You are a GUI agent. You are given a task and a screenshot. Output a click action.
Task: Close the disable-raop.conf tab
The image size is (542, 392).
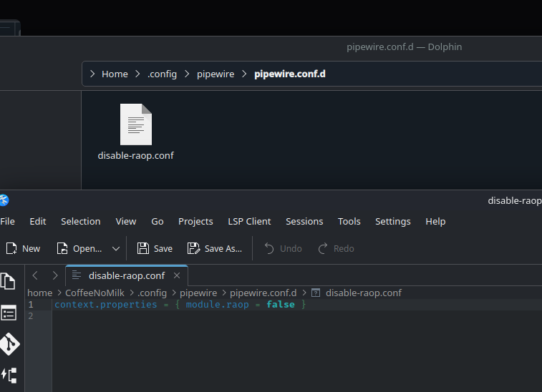point(177,275)
